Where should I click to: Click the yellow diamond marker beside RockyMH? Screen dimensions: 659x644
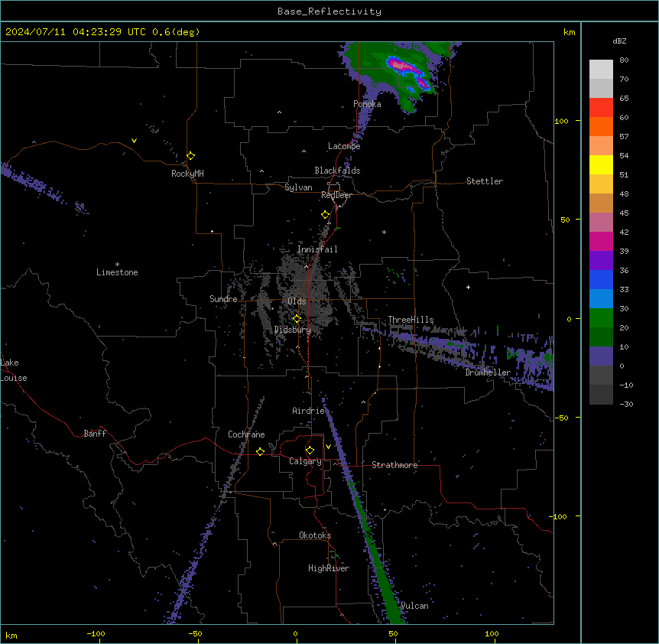click(x=191, y=156)
